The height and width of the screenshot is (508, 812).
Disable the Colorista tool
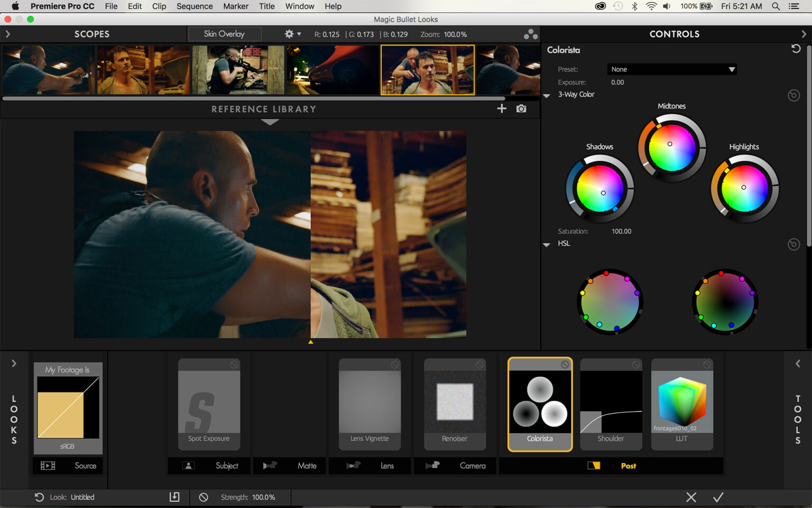565,365
